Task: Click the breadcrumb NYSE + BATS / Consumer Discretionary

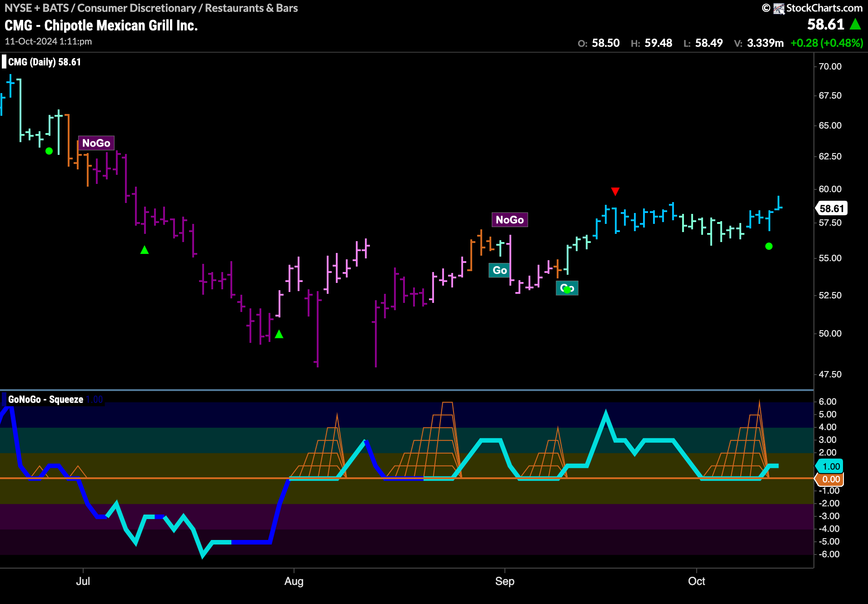Action: pos(100,8)
